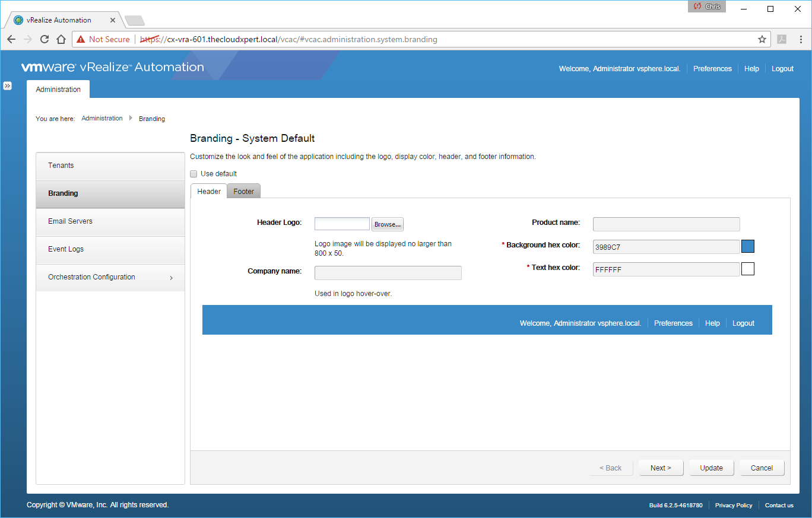Click the browser back arrow icon
Viewport: 812px width, 518px height.
click(x=11, y=39)
